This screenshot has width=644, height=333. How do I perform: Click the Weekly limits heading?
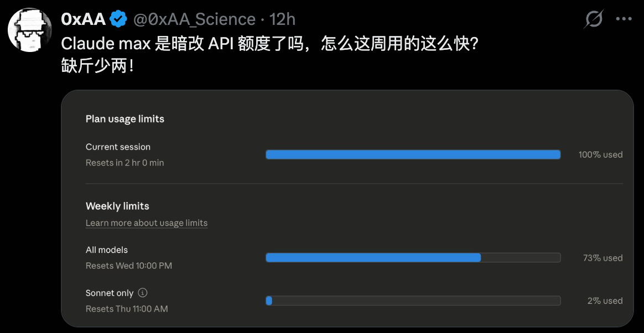point(117,205)
